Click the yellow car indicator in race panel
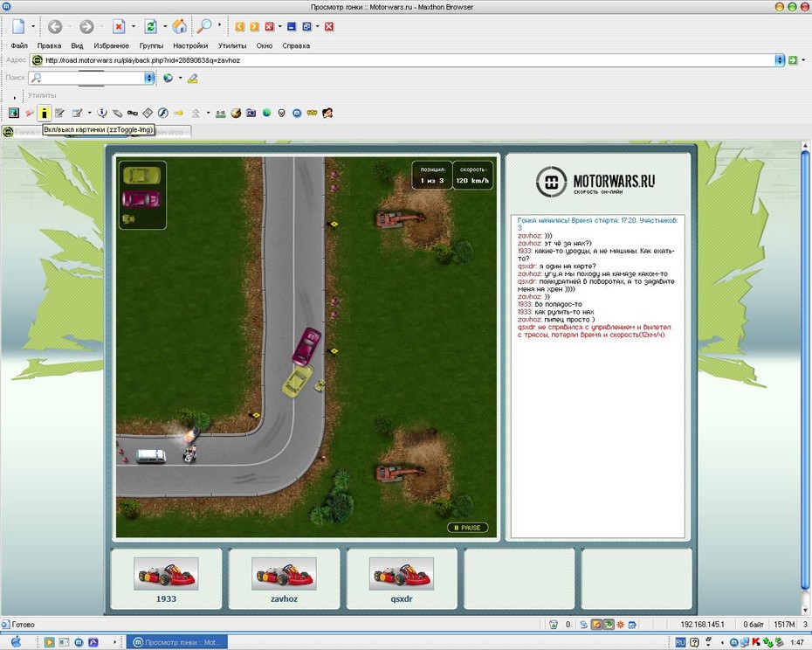The image size is (812, 650). pyautogui.click(x=141, y=176)
